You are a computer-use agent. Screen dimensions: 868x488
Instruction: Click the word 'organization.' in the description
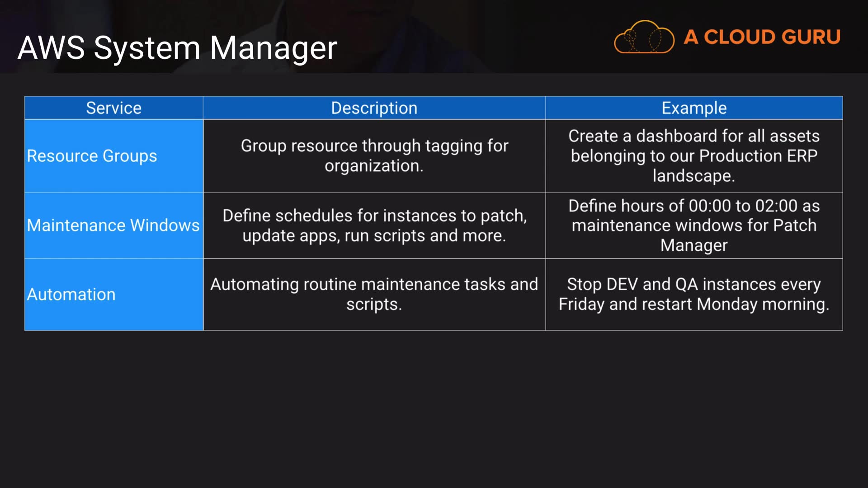tap(374, 166)
